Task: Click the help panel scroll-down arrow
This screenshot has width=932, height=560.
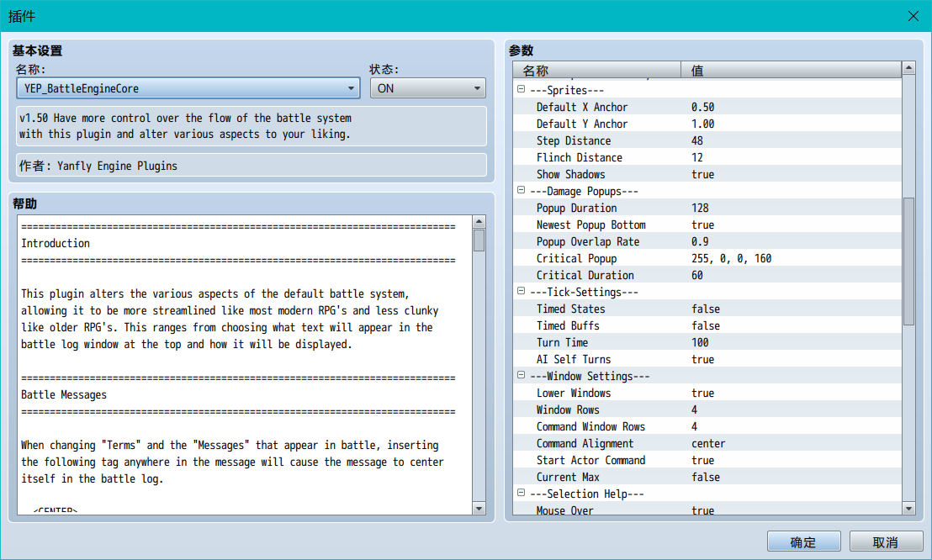Action: click(479, 509)
